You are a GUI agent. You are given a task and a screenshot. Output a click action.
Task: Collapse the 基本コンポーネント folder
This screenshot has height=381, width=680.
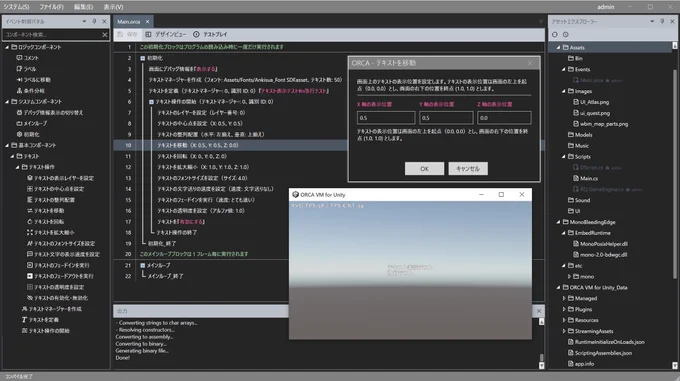tap(7, 145)
